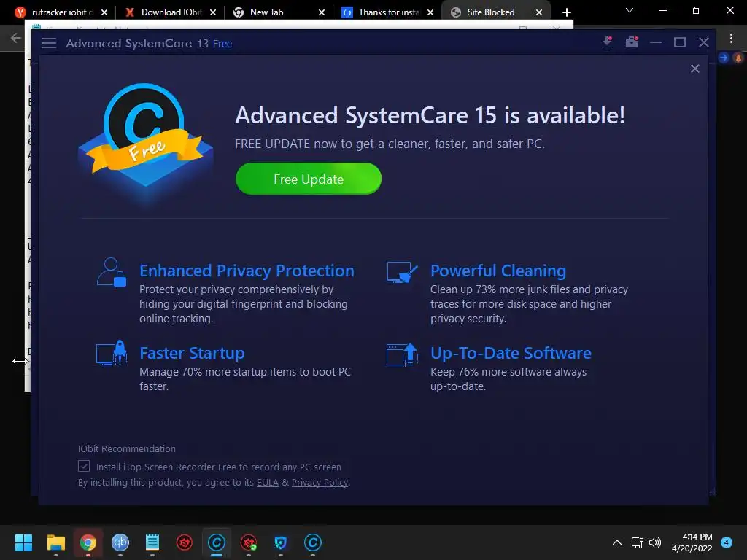The image size is (747, 560).
Task: Click the blue arrow extension icon in browser
Action: pyautogui.click(x=724, y=58)
